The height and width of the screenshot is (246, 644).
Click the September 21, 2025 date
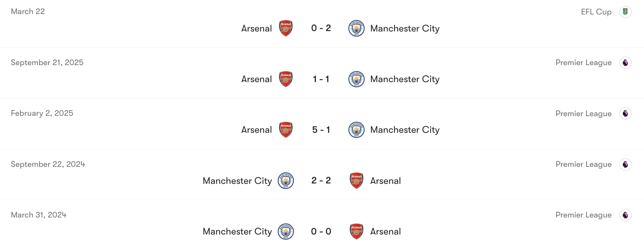pos(47,62)
